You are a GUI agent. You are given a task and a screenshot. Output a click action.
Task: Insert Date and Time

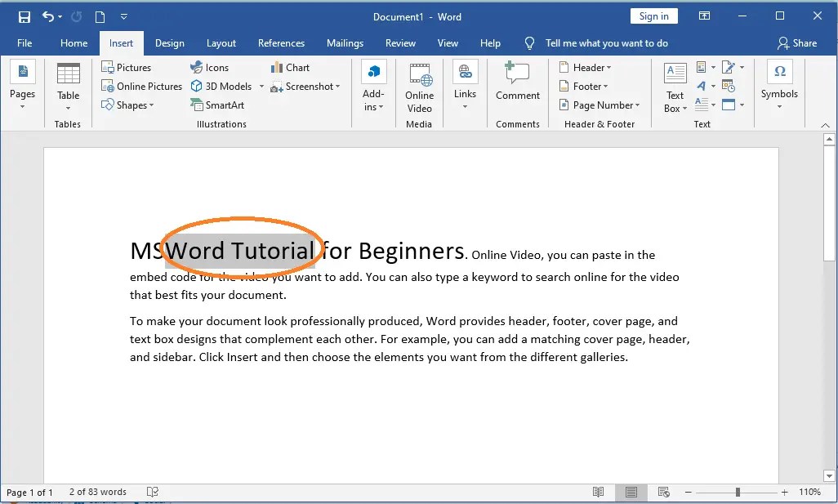[x=729, y=86]
